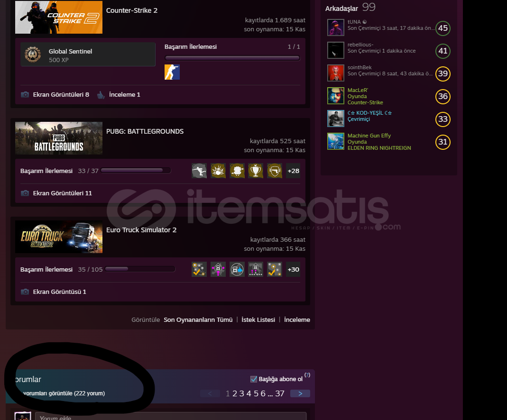The height and width of the screenshot is (420, 507).
Task: Open sointhBek's avatar
Action: point(336,73)
